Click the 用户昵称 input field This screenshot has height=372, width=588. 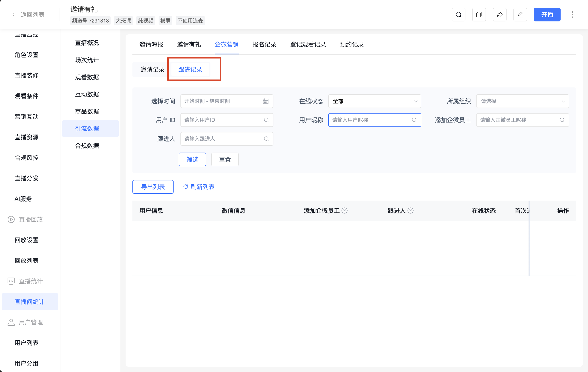click(x=375, y=120)
